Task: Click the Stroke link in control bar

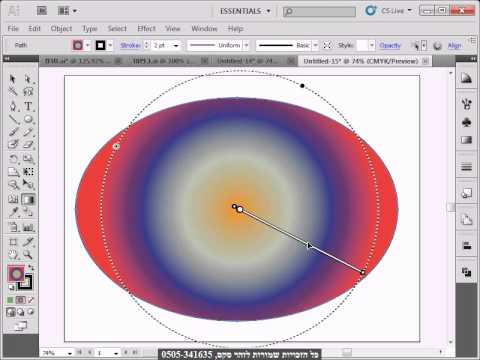Action: pos(130,45)
